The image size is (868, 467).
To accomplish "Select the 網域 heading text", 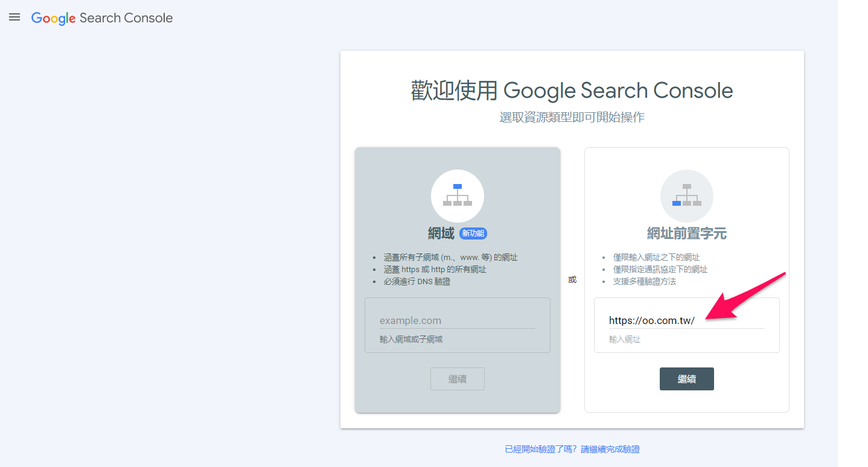I will (441, 233).
